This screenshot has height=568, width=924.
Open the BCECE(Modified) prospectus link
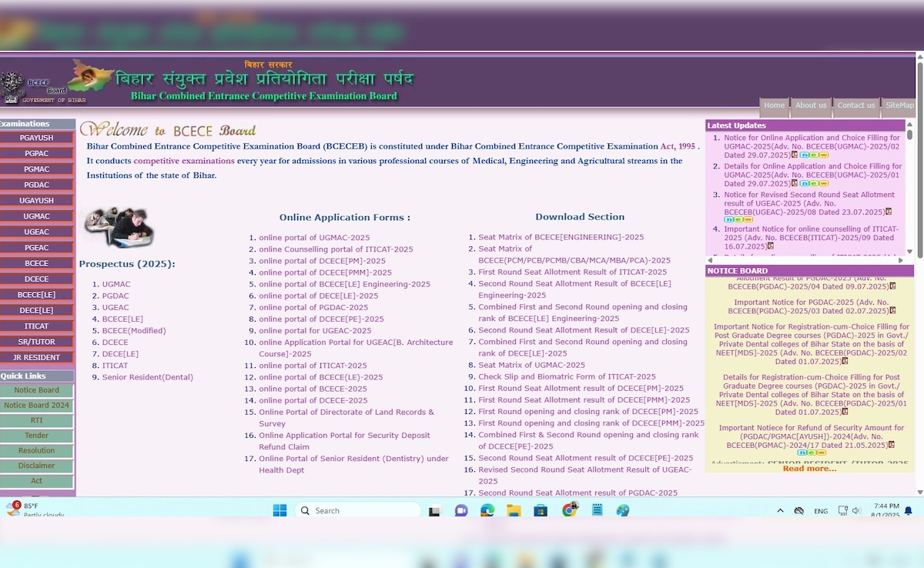pos(134,331)
